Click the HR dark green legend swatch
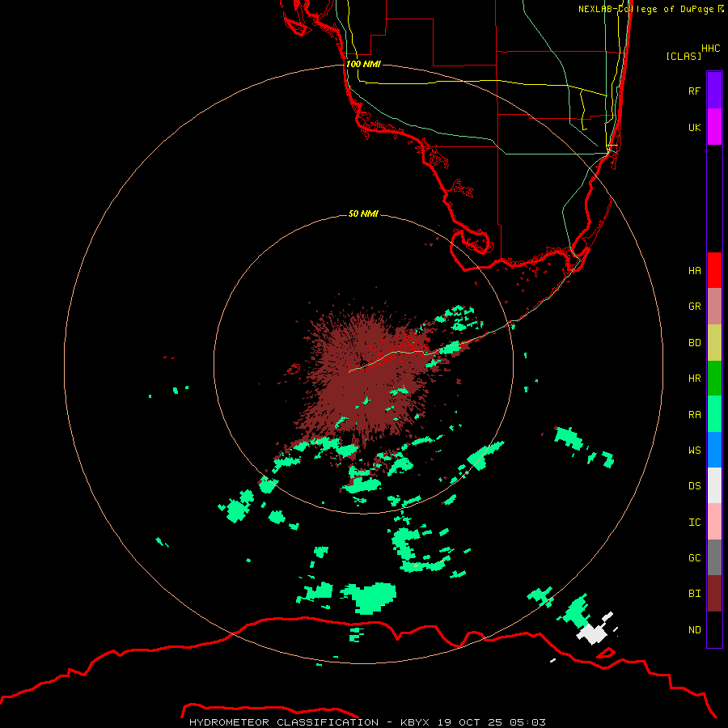728x728 pixels. pyautogui.click(x=714, y=379)
